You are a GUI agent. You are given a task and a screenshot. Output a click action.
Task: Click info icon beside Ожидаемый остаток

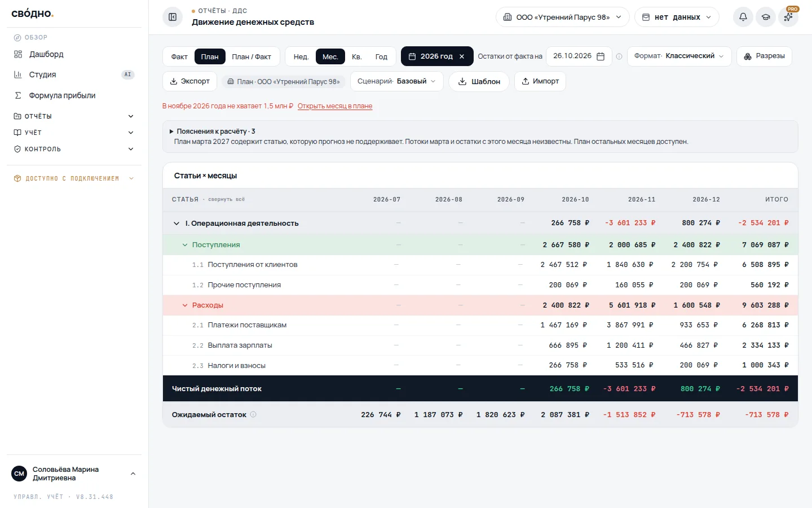pos(253,414)
